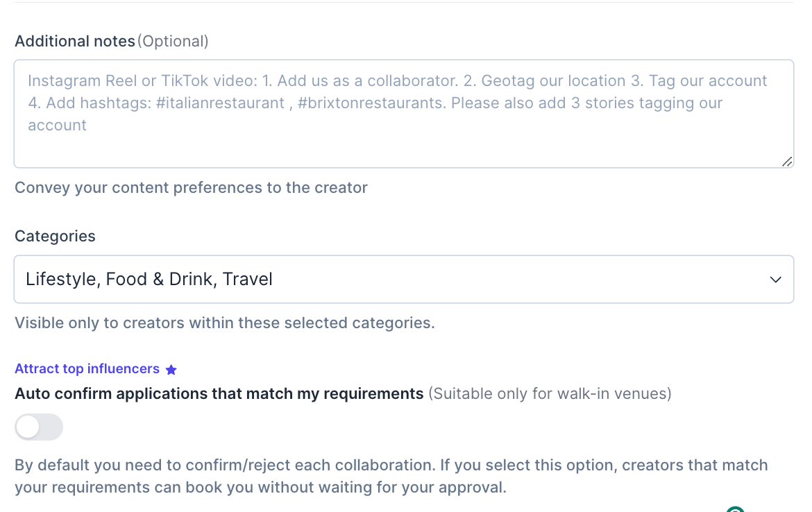Open the Attract top influencers link

(x=87, y=369)
